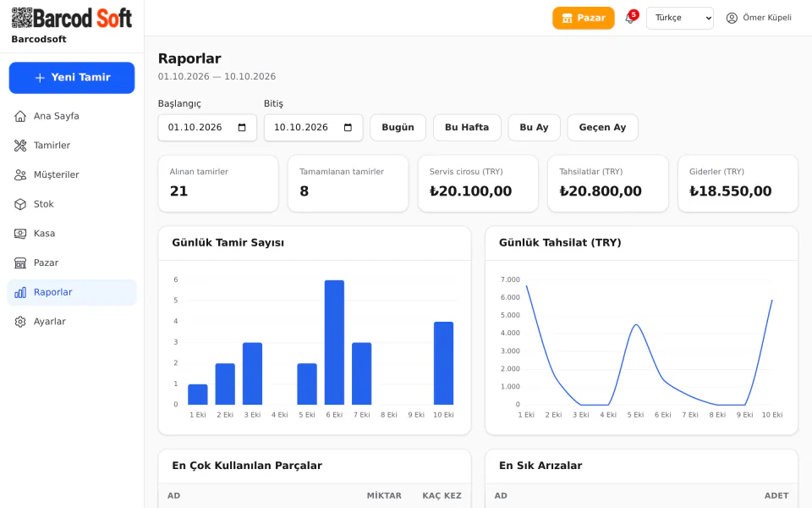Click the Kasa cash icon
The height and width of the screenshot is (508, 812).
[x=20, y=234]
